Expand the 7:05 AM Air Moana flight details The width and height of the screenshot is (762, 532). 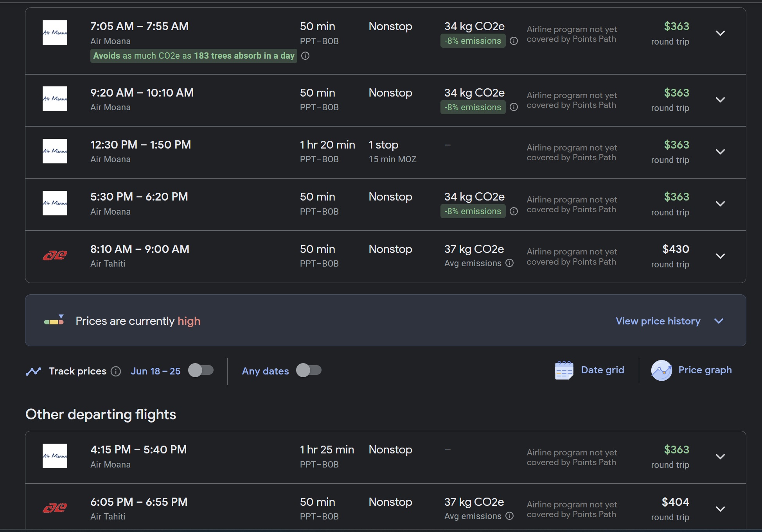tap(720, 33)
